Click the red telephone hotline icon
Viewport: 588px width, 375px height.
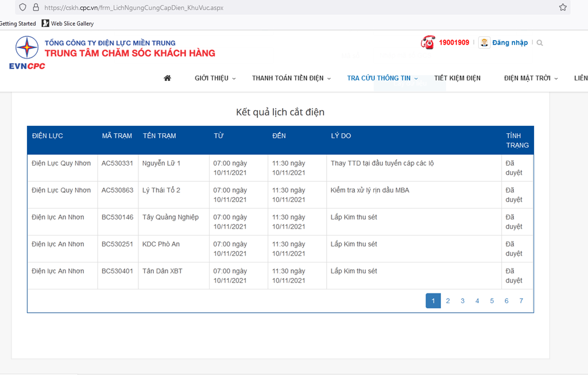pyautogui.click(x=428, y=42)
